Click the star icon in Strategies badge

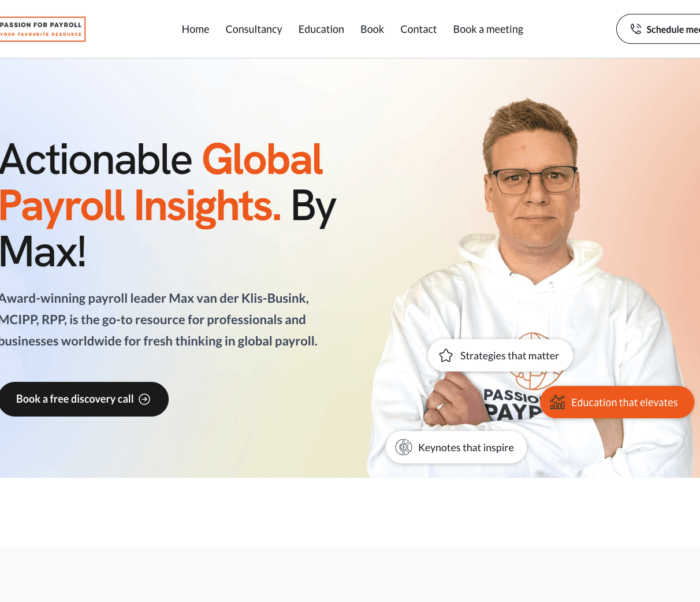coord(446,356)
